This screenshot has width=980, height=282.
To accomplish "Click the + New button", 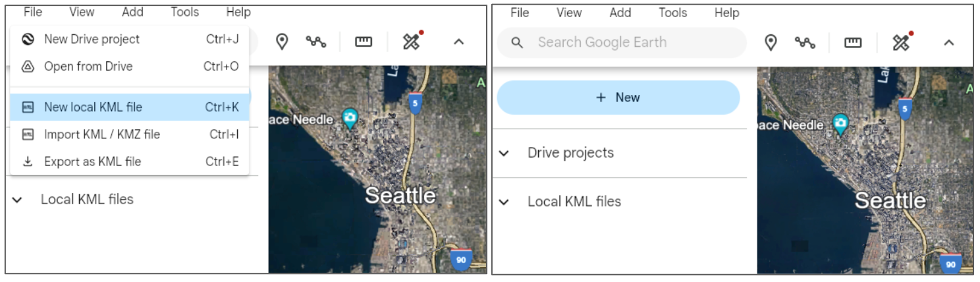I will click(618, 98).
